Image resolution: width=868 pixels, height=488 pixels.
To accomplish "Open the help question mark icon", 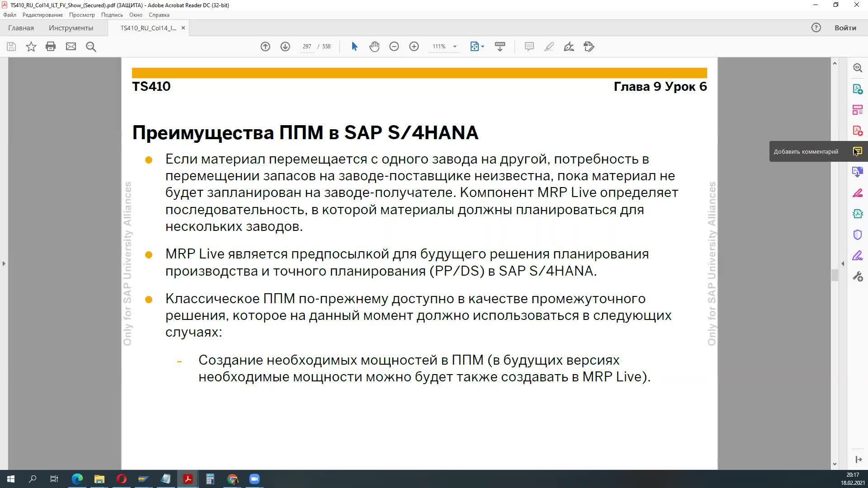I will pos(816,28).
